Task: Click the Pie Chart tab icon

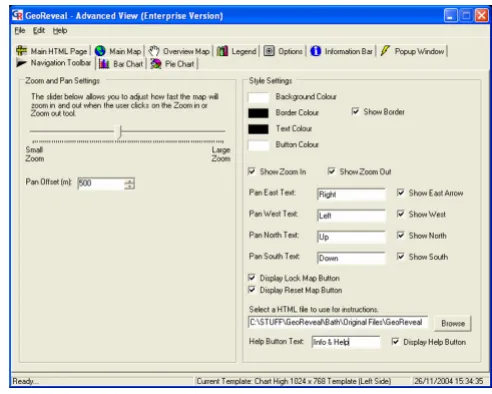Action: pos(156,64)
